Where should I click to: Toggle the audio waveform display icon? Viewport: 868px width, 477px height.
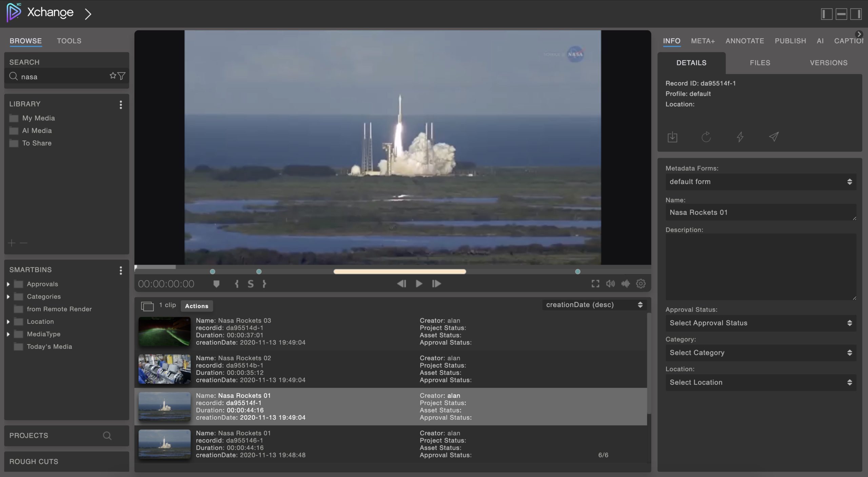pyautogui.click(x=626, y=284)
